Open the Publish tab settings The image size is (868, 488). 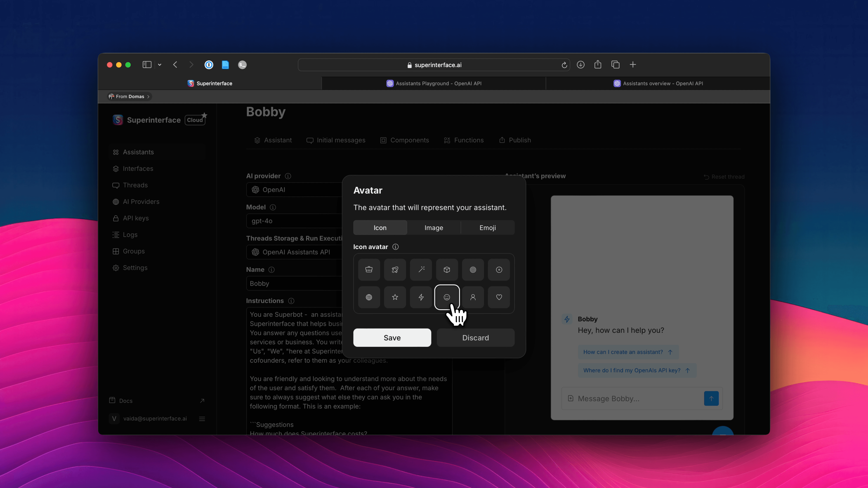[x=514, y=140]
